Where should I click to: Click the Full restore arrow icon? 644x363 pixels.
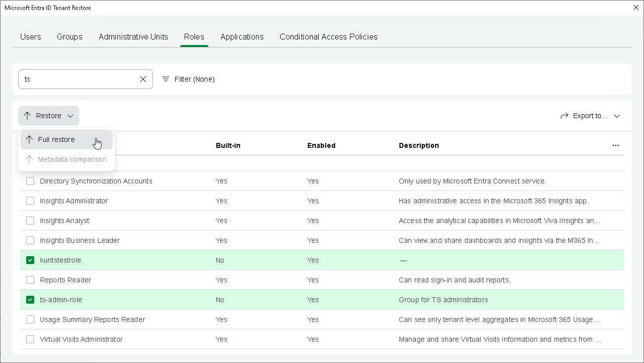pyautogui.click(x=29, y=139)
